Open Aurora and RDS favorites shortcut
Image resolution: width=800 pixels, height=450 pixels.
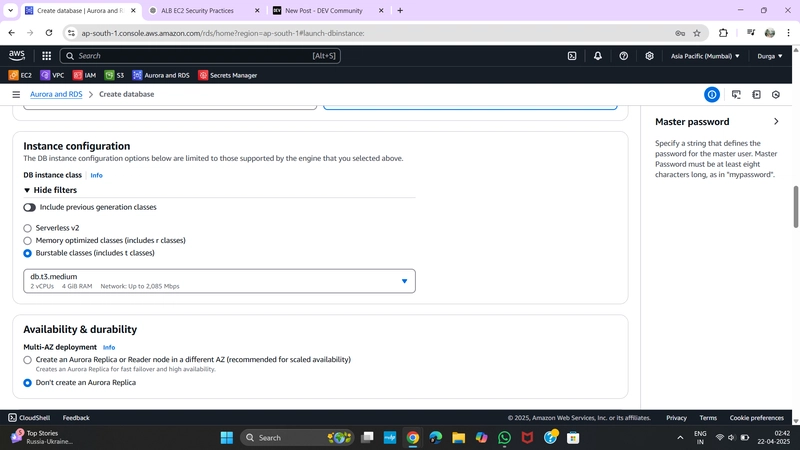click(x=161, y=75)
